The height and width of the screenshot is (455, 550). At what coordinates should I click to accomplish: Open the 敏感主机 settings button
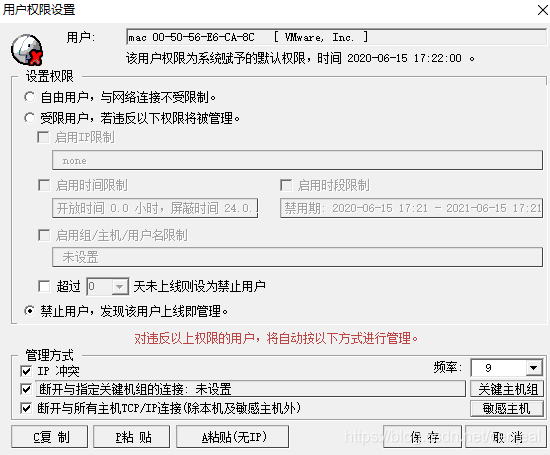[x=507, y=408]
